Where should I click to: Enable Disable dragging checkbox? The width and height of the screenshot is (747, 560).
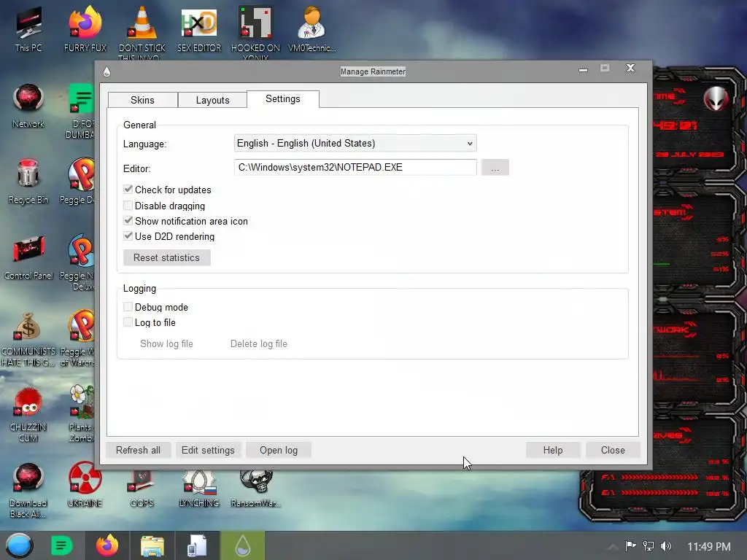pos(128,205)
